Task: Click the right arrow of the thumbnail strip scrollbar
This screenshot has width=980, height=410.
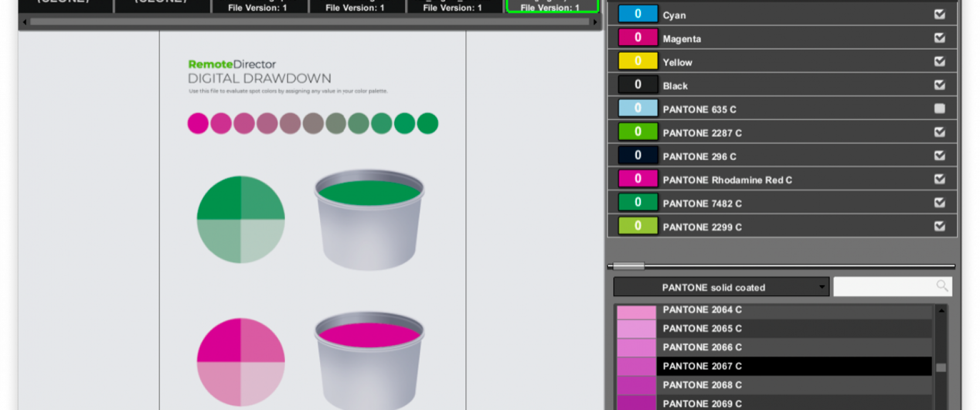Action: click(x=595, y=22)
